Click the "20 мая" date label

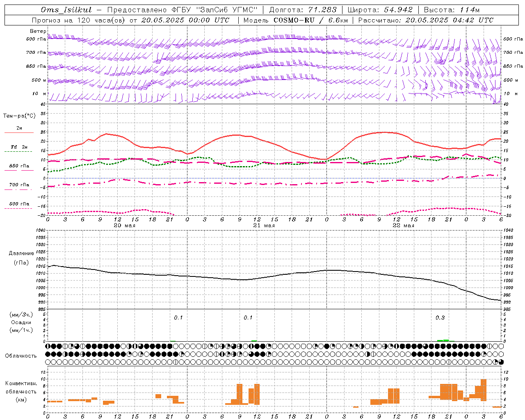coord(124,226)
